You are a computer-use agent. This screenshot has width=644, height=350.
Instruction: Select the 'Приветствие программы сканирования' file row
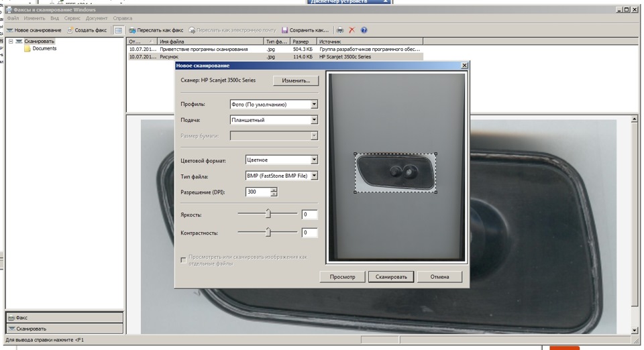click(x=274, y=49)
